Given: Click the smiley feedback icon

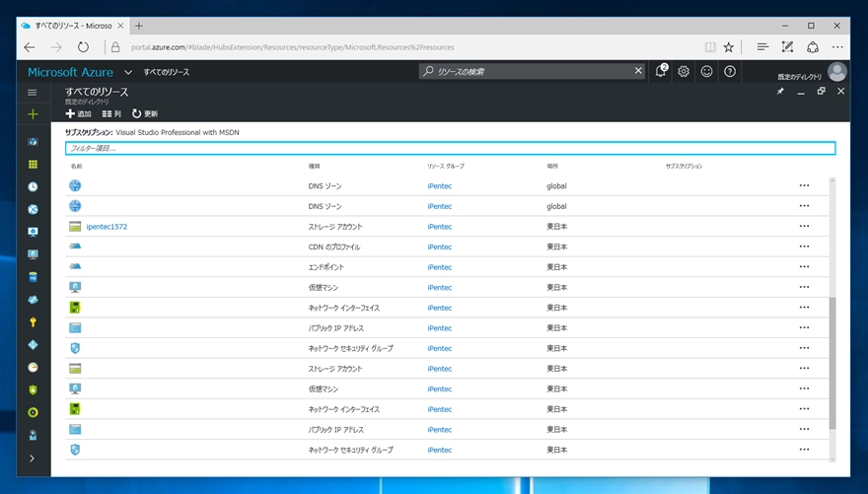Looking at the screenshot, I should (706, 71).
